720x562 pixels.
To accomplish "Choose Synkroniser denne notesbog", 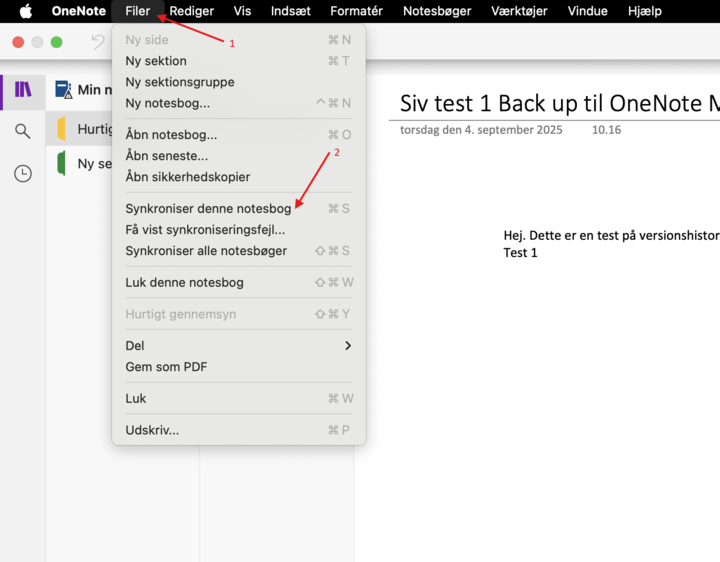I will [x=208, y=209].
